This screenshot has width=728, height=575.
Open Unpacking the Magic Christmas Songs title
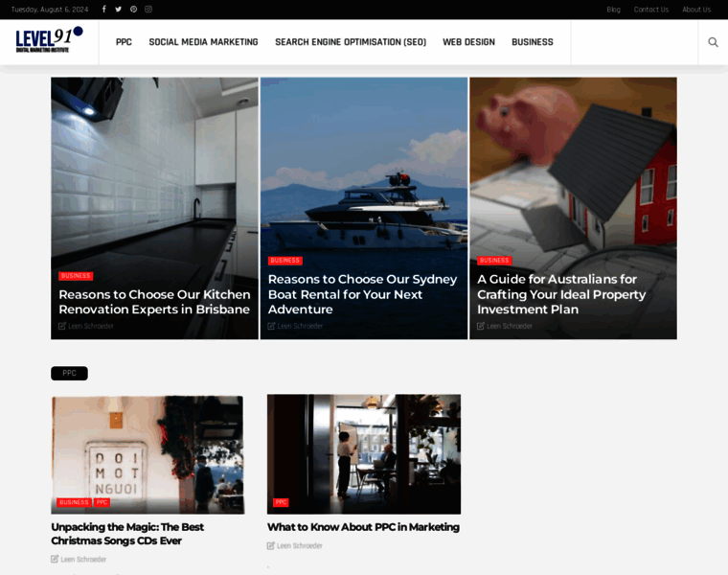click(x=127, y=534)
